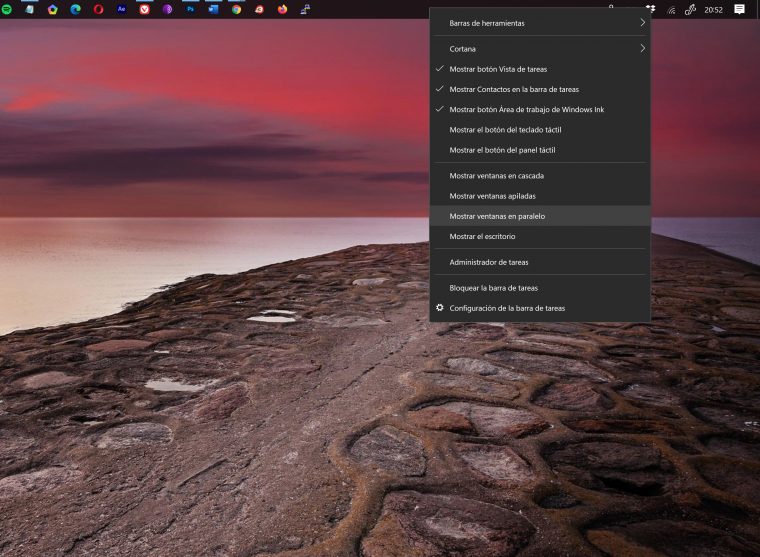Open the notification Action Center icon

coord(739,9)
